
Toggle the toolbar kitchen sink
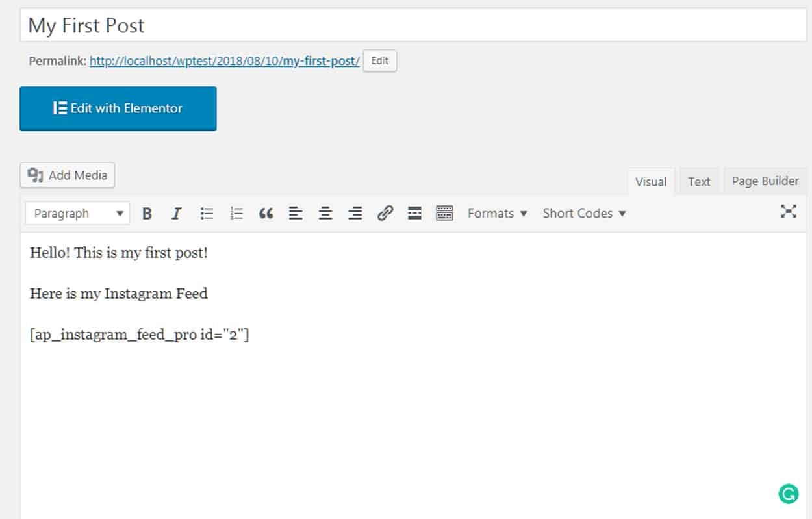click(x=444, y=214)
